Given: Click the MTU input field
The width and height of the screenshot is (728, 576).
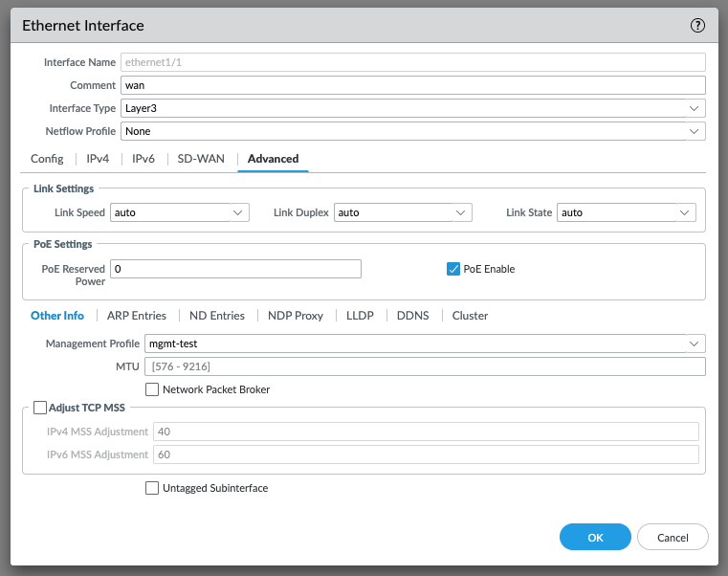Looking at the screenshot, I should point(424,367).
